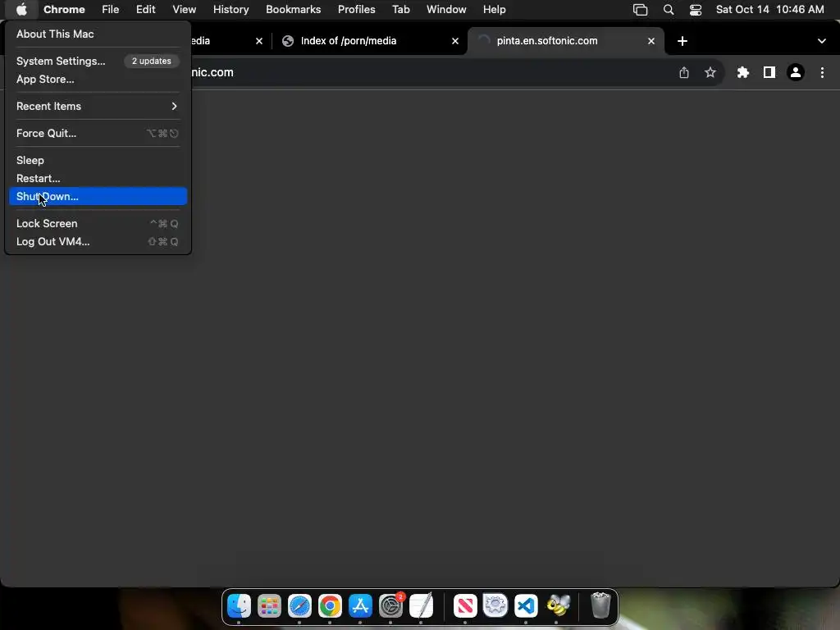840x630 pixels.
Task: Click the address bar URL field
Action: [428, 72]
